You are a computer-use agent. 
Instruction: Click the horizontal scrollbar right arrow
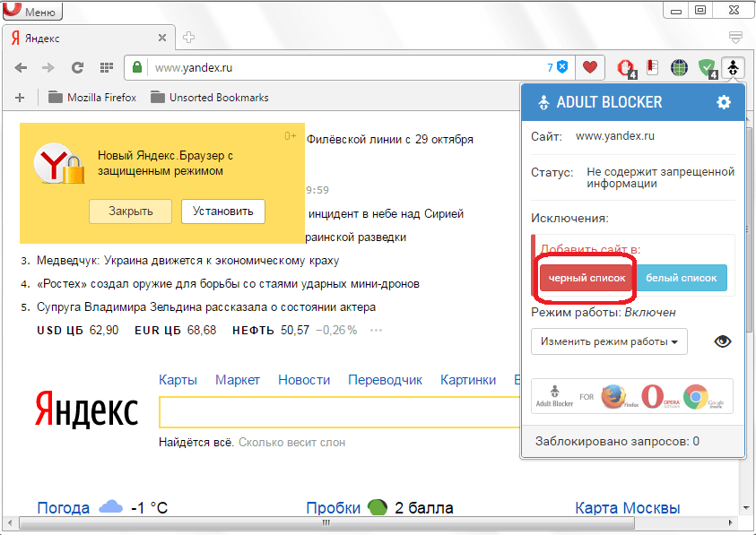pos(731,523)
